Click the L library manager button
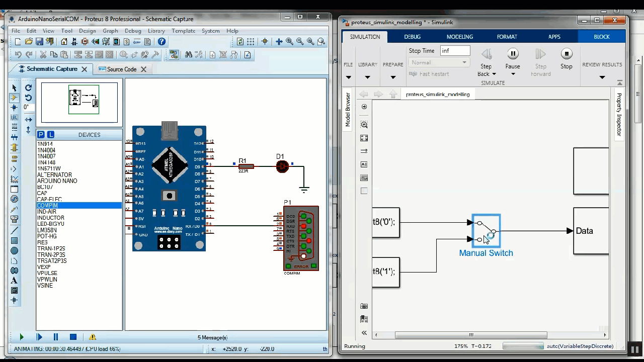The height and width of the screenshot is (362, 644). point(51,135)
